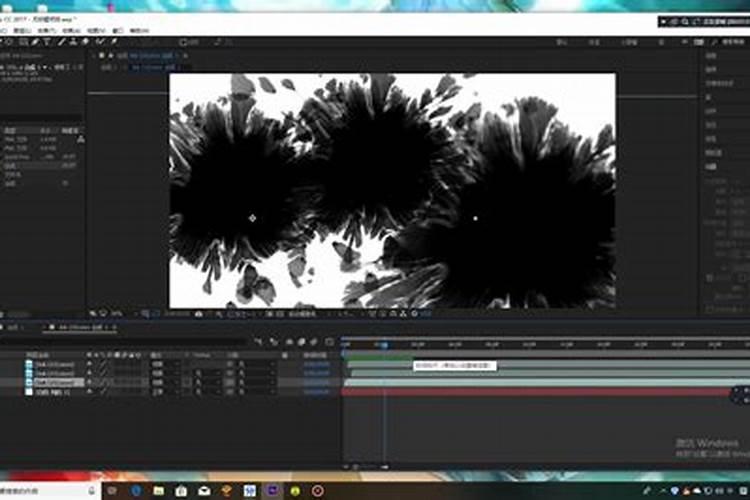
Task: Toggle the shy switch on the second timeline layer
Action: 89,373
